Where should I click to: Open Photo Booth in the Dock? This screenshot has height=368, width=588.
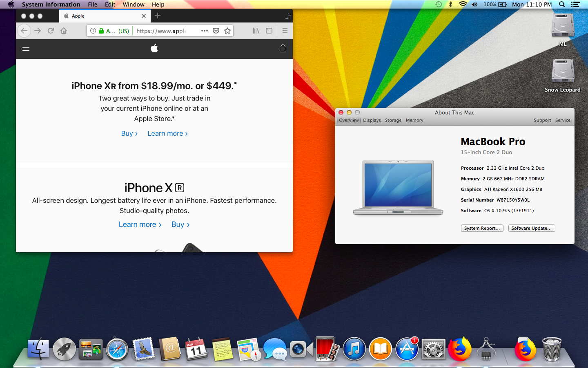click(x=328, y=350)
